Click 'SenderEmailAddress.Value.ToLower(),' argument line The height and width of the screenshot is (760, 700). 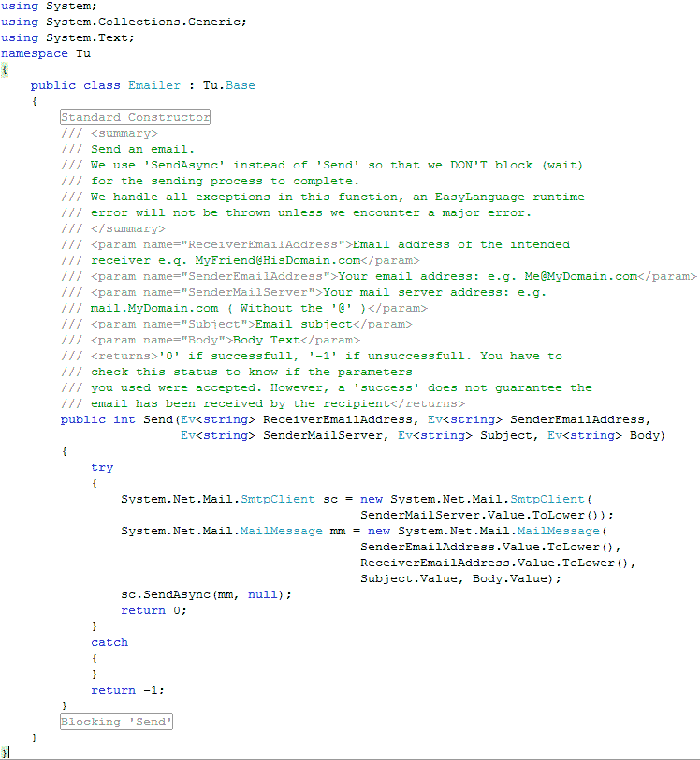[490, 548]
